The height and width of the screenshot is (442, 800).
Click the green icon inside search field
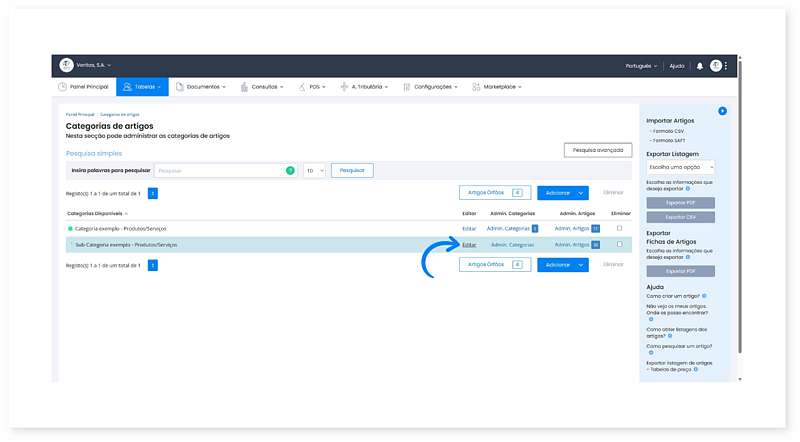290,171
